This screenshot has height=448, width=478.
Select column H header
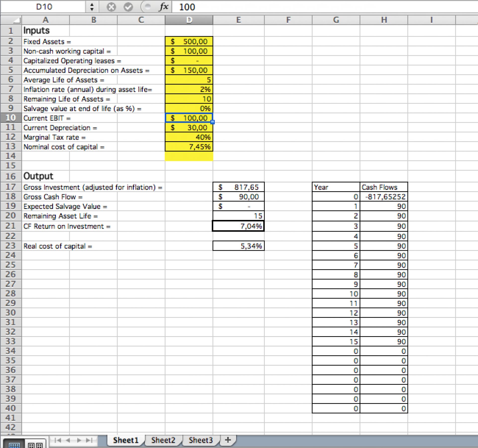(384, 20)
